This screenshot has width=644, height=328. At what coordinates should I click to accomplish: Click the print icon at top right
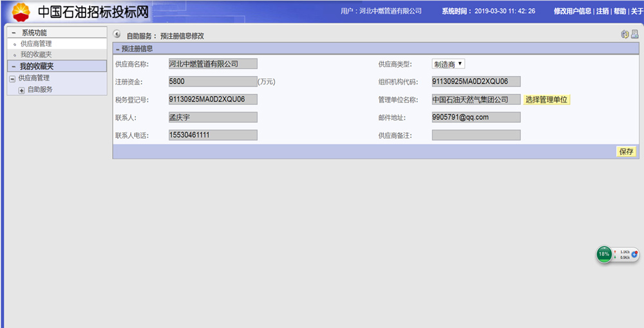[x=634, y=35]
